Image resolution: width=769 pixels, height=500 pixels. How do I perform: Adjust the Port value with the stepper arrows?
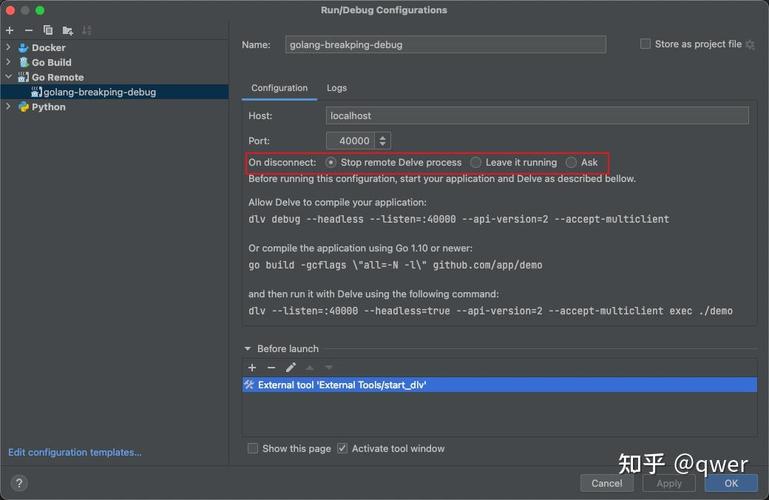click(x=383, y=141)
